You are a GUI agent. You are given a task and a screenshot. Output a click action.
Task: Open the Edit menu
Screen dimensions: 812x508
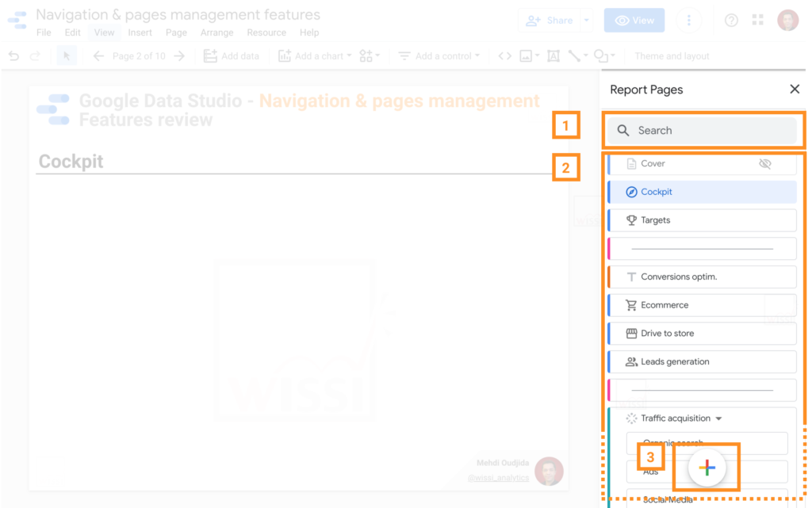coord(72,32)
